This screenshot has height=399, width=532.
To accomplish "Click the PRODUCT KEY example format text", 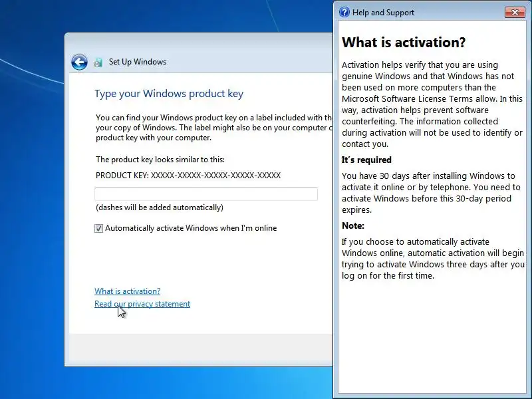I will 188,176.
